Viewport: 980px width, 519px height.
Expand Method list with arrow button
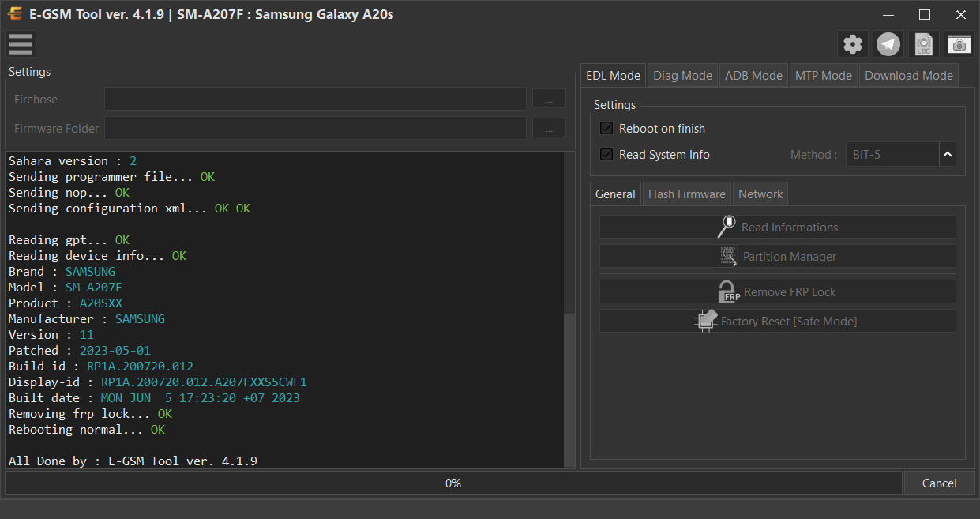click(948, 155)
